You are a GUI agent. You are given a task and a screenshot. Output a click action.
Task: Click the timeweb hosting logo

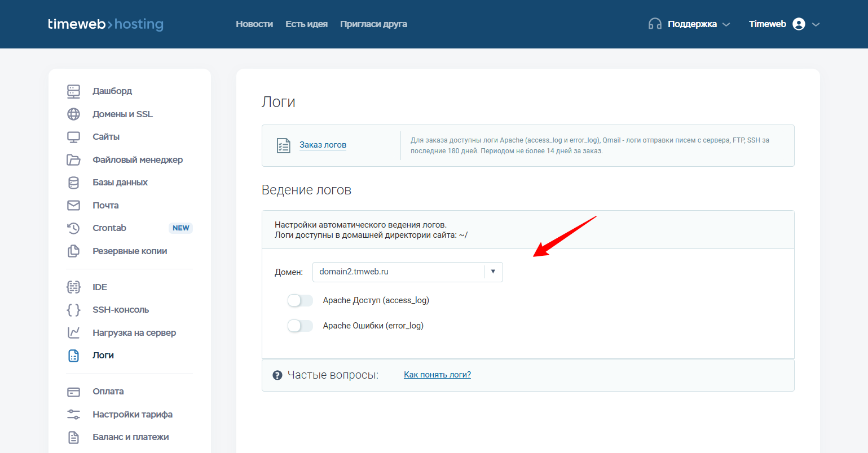point(105,24)
